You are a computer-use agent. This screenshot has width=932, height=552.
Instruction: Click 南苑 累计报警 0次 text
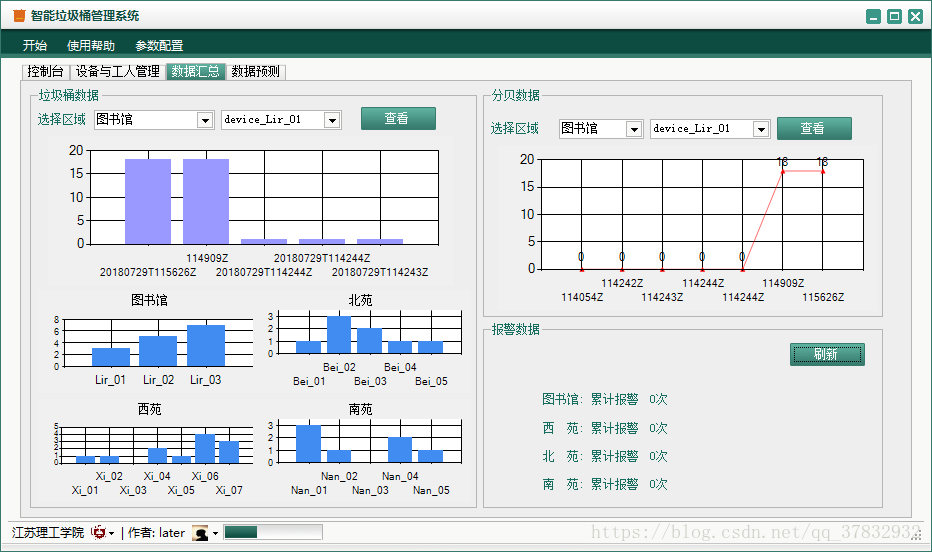pyautogui.click(x=604, y=484)
